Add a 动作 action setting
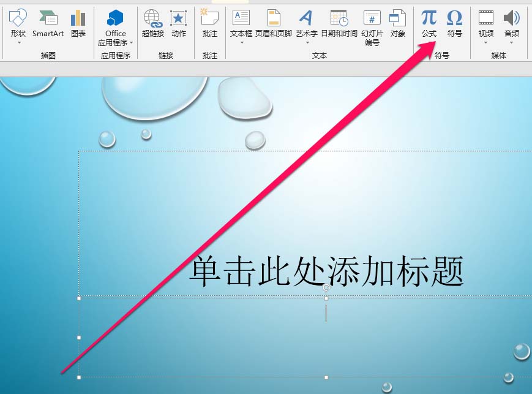This screenshot has height=394, width=532. point(179,24)
